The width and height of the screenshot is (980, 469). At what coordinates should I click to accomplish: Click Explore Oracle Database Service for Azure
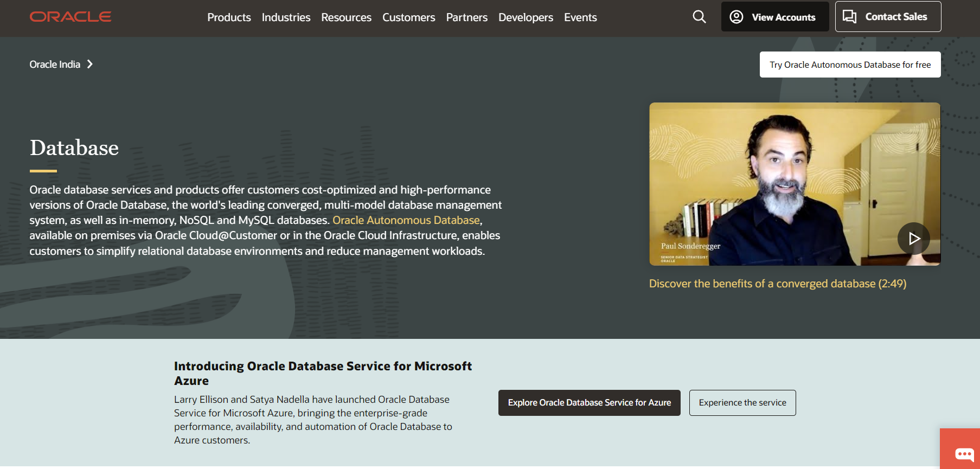point(589,403)
